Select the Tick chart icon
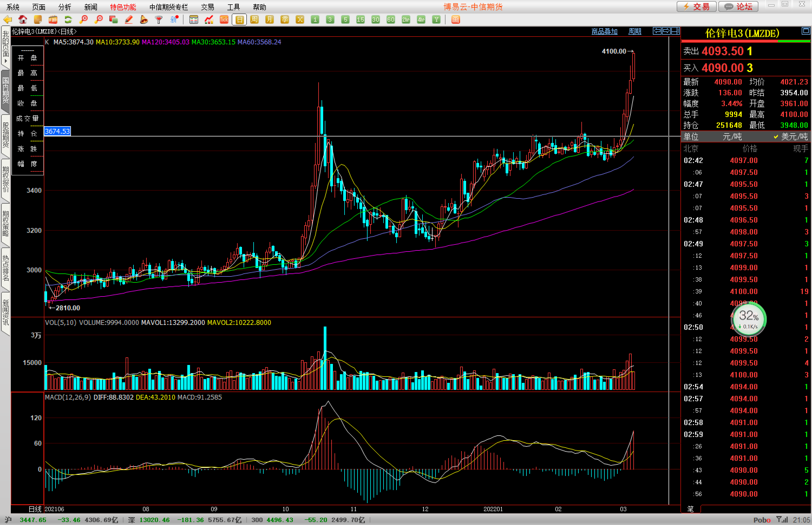The width and height of the screenshot is (812, 525). (x=224, y=20)
